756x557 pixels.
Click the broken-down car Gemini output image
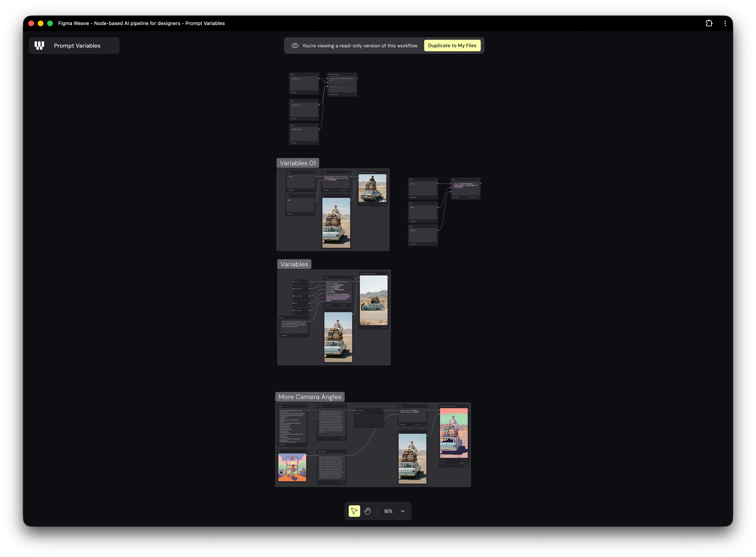(373, 300)
